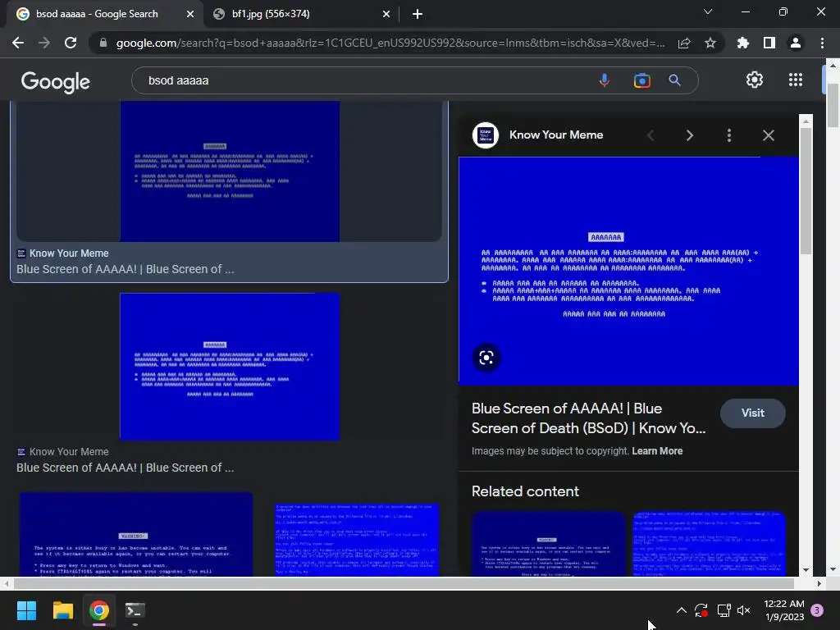The width and height of the screenshot is (840, 630).
Task: Open Blue Screen of AAAAA! preview title link
Action: click(x=588, y=418)
